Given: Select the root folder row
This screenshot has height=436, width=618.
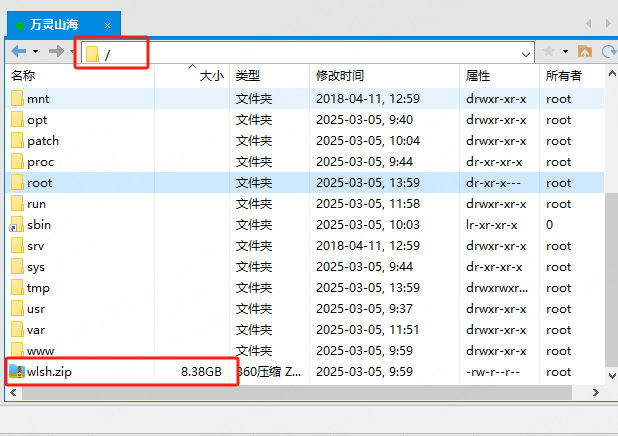Looking at the screenshot, I should pyautogui.click(x=305, y=183).
